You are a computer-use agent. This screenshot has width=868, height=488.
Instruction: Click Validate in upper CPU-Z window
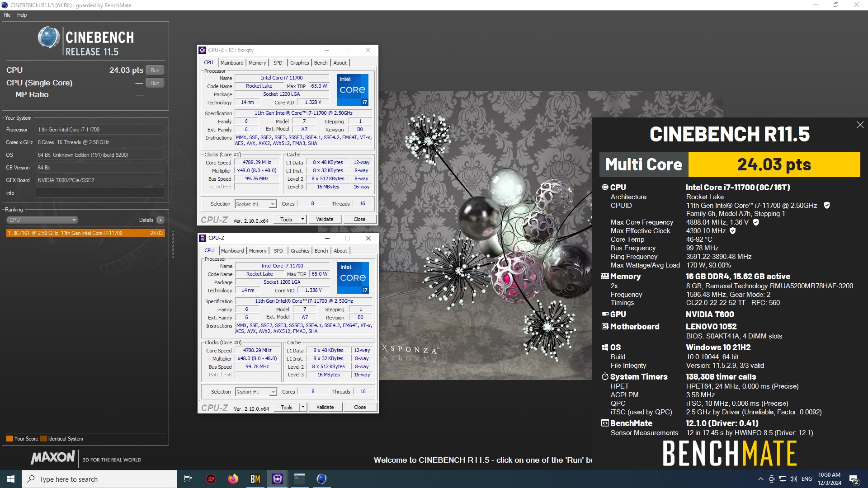pos(325,219)
